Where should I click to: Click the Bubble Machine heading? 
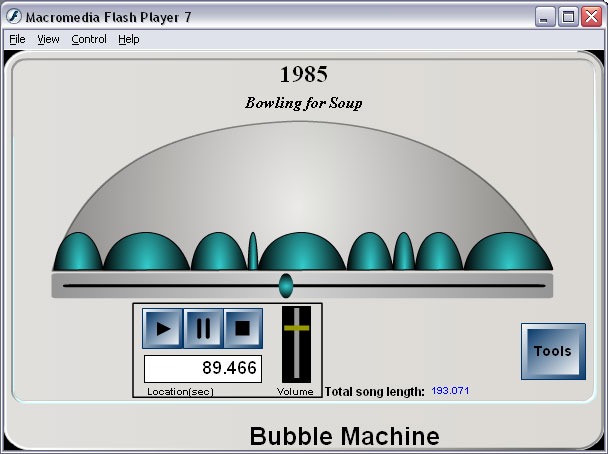click(x=344, y=436)
